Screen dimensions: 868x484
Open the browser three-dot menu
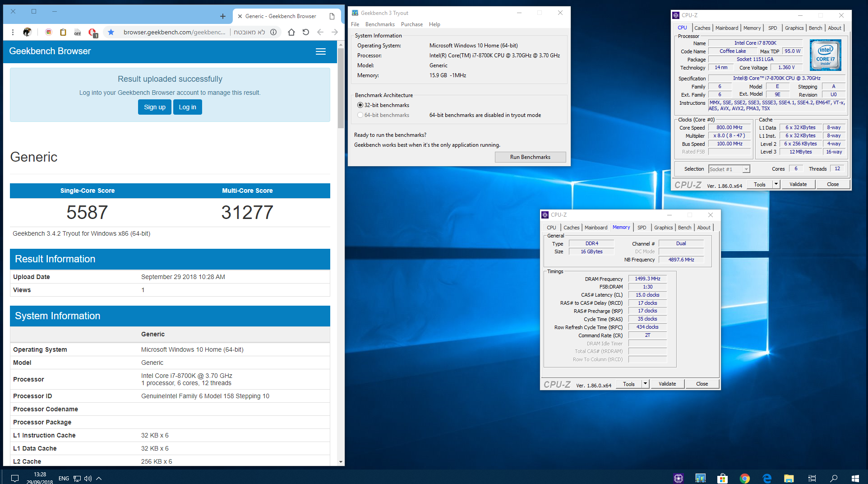(x=13, y=32)
